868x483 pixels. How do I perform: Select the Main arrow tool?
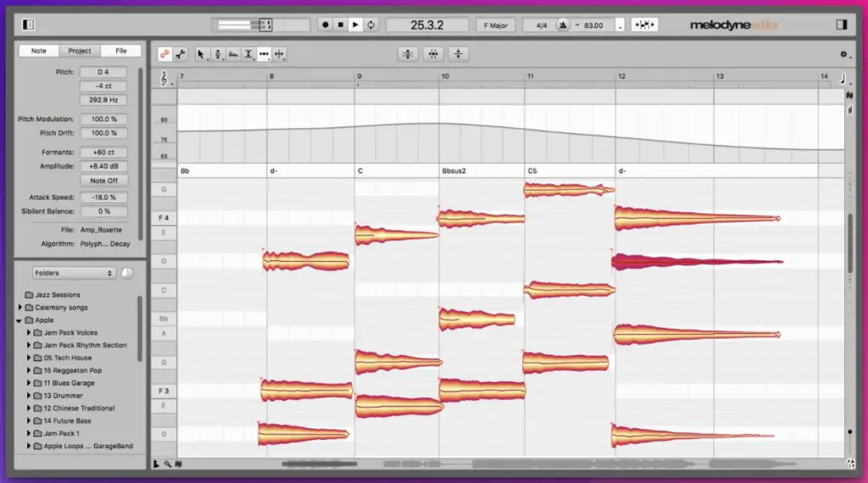click(x=201, y=53)
